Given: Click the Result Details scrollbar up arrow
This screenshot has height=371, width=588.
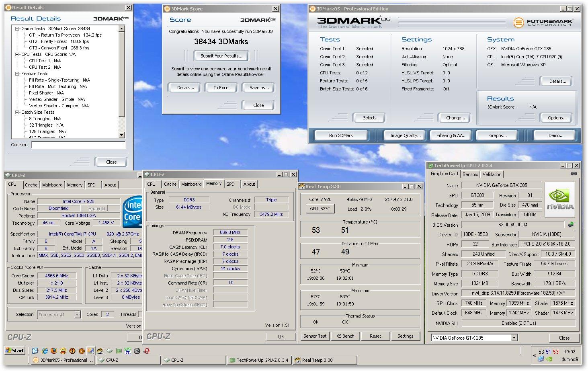Looking at the screenshot, I should (122, 29).
